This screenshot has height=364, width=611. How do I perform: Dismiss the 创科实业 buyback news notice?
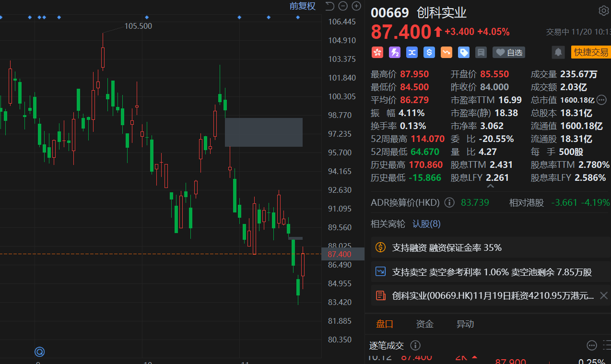click(604, 295)
